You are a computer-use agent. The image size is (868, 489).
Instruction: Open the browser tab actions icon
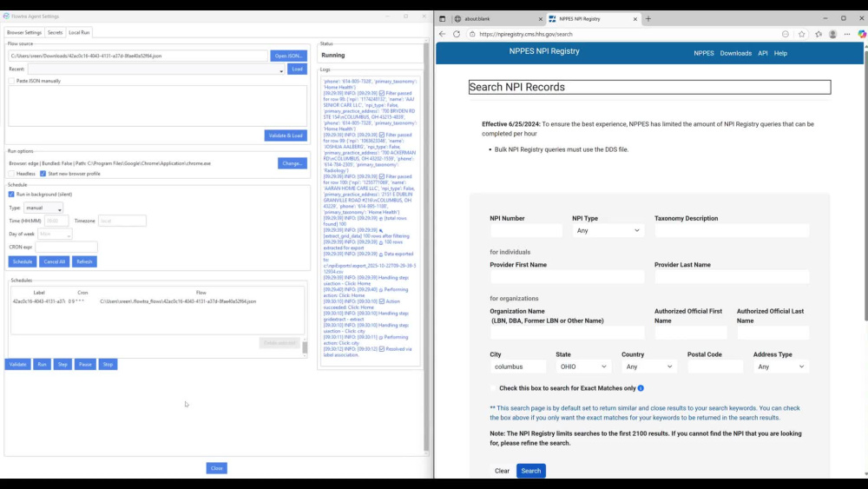(443, 19)
